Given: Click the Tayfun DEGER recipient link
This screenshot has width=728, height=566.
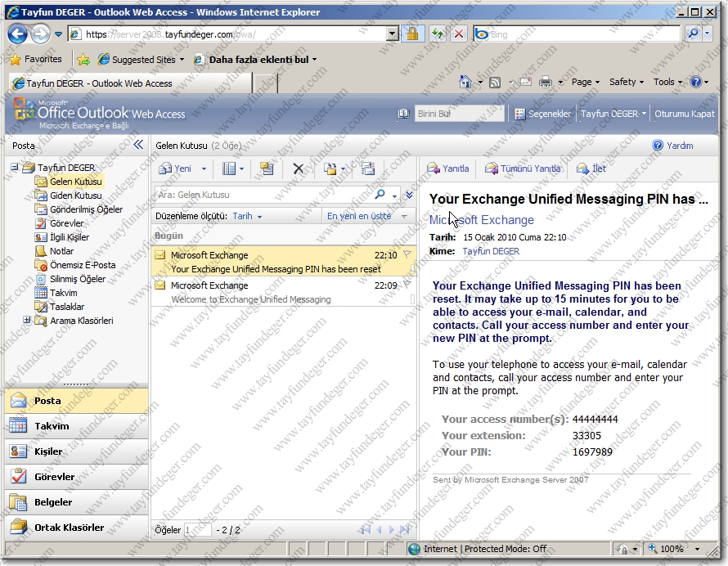Looking at the screenshot, I should 491,251.
